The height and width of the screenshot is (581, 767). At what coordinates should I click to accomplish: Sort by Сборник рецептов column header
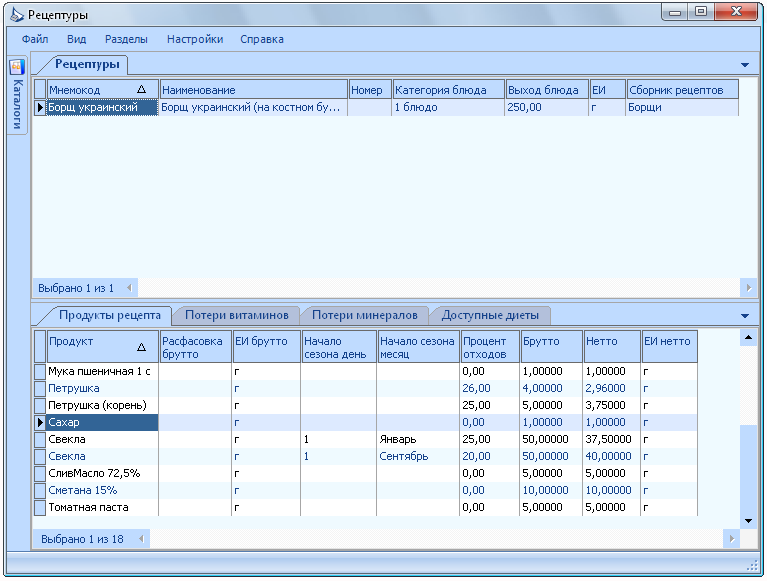(x=682, y=89)
